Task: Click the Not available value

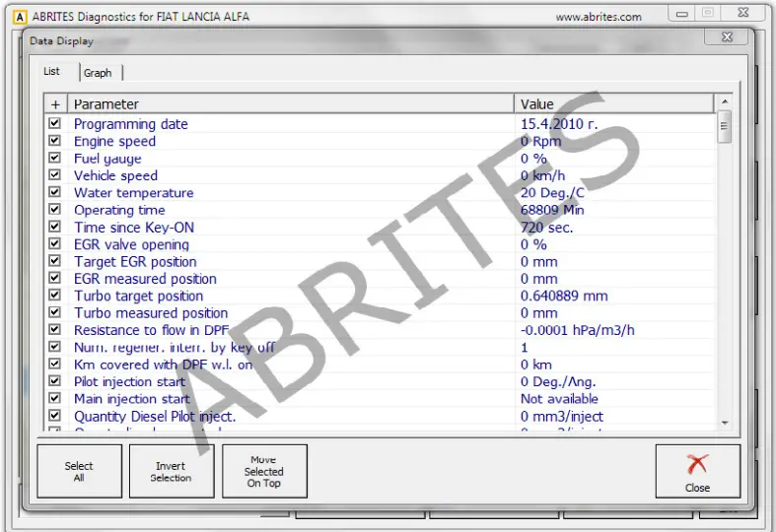Action: tap(559, 398)
